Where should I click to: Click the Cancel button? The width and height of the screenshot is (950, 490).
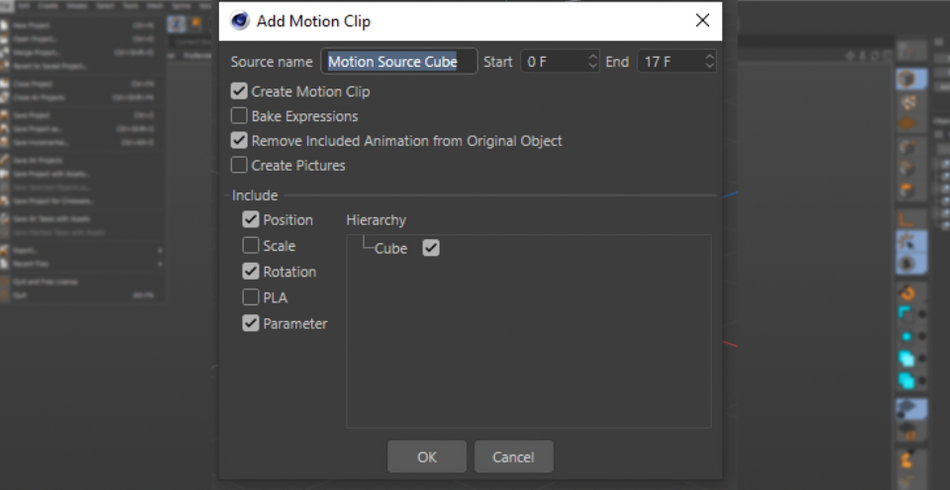coord(514,457)
